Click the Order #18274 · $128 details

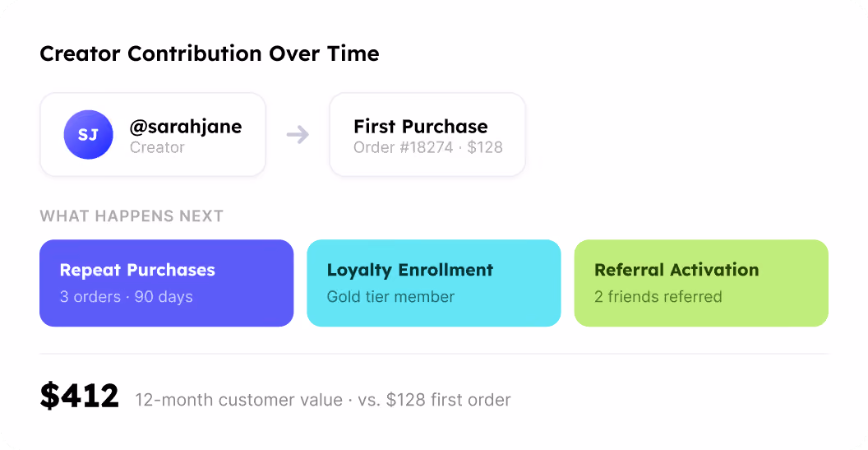click(x=428, y=147)
